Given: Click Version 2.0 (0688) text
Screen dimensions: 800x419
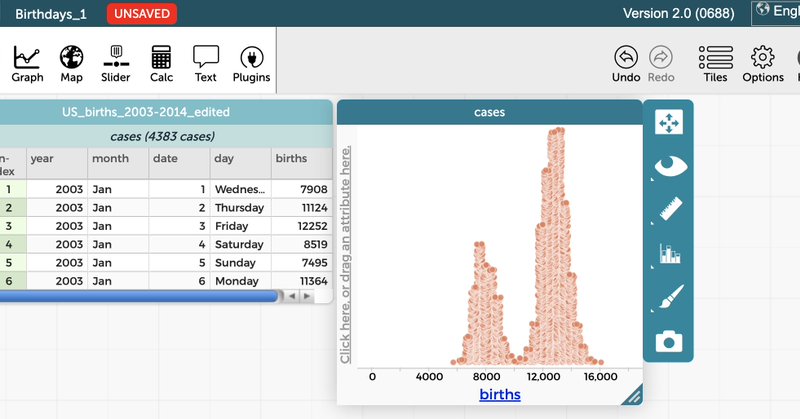Looking at the screenshot, I should click(679, 13).
